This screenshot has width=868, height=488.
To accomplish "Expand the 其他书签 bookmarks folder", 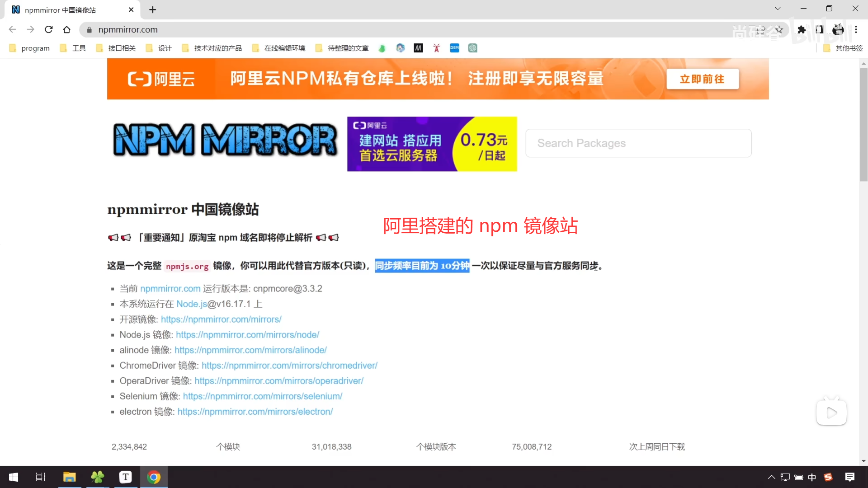I will click(844, 48).
